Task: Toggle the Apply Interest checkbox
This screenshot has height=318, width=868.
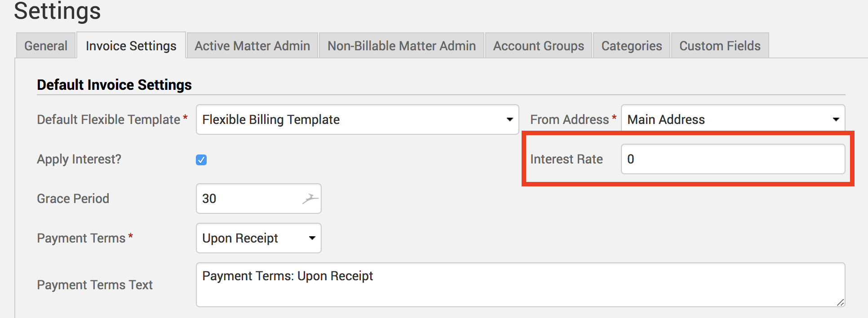Action: tap(201, 160)
